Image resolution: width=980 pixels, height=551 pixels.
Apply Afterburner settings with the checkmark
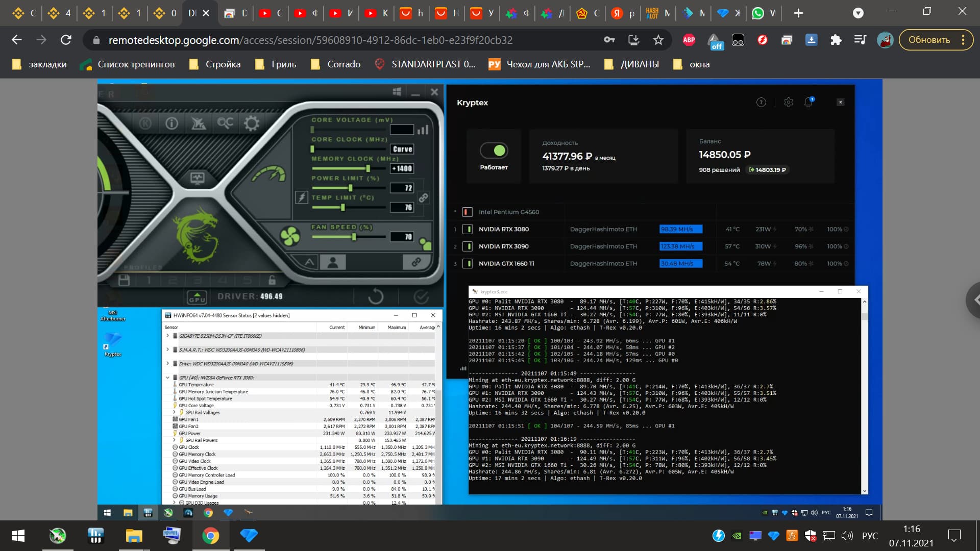421,296
